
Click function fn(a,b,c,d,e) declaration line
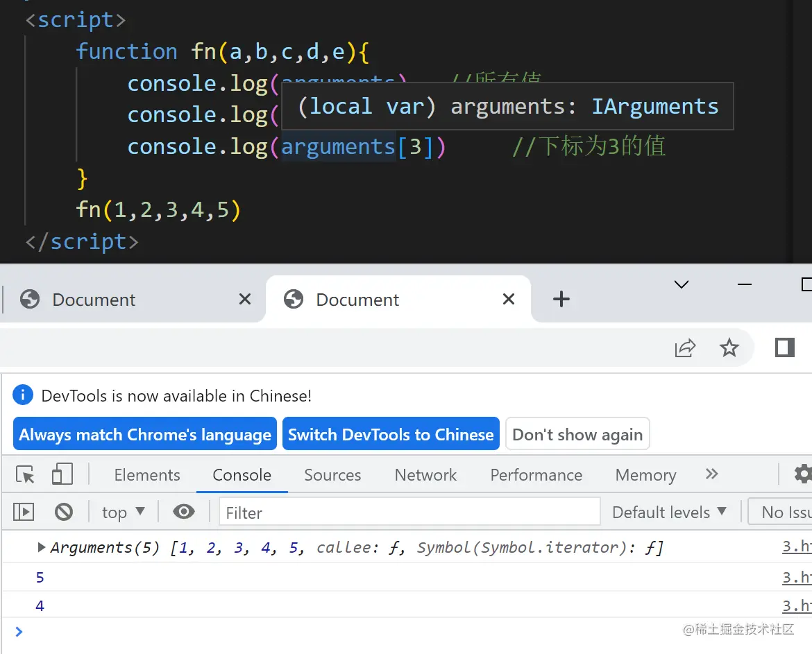pos(223,52)
